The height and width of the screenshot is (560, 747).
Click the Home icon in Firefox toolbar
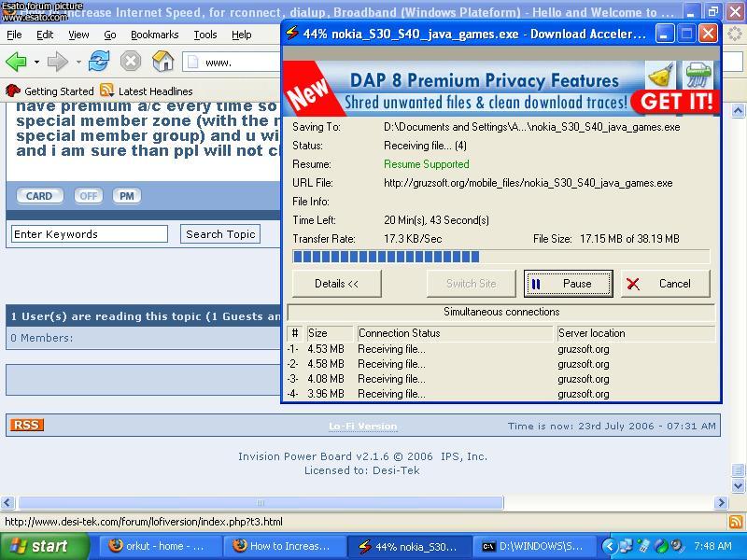click(x=162, y=62)
